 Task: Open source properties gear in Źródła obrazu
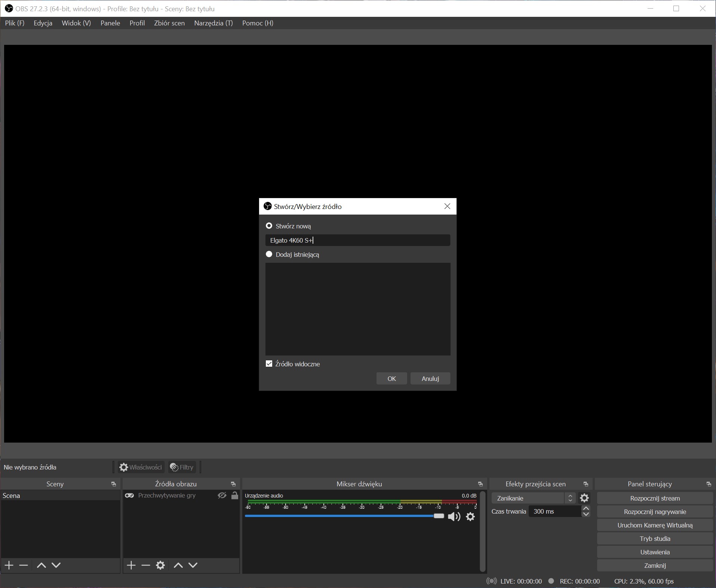[160, 565]
